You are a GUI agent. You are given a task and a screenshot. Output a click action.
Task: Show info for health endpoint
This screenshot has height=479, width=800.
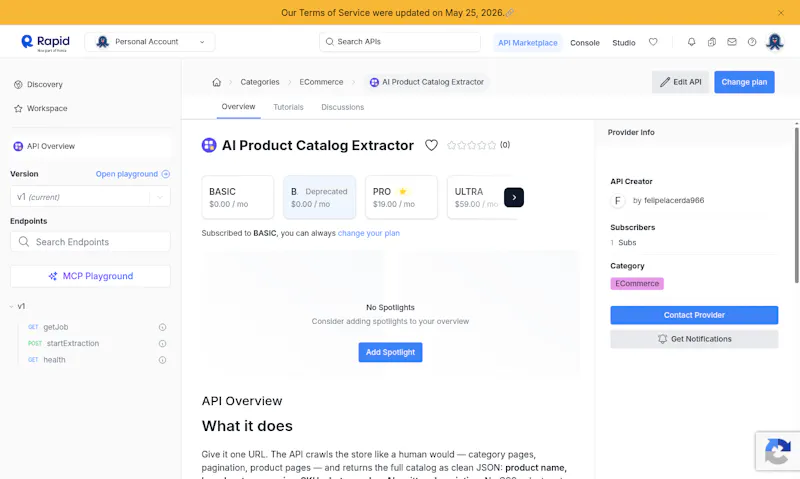[162, 360]
